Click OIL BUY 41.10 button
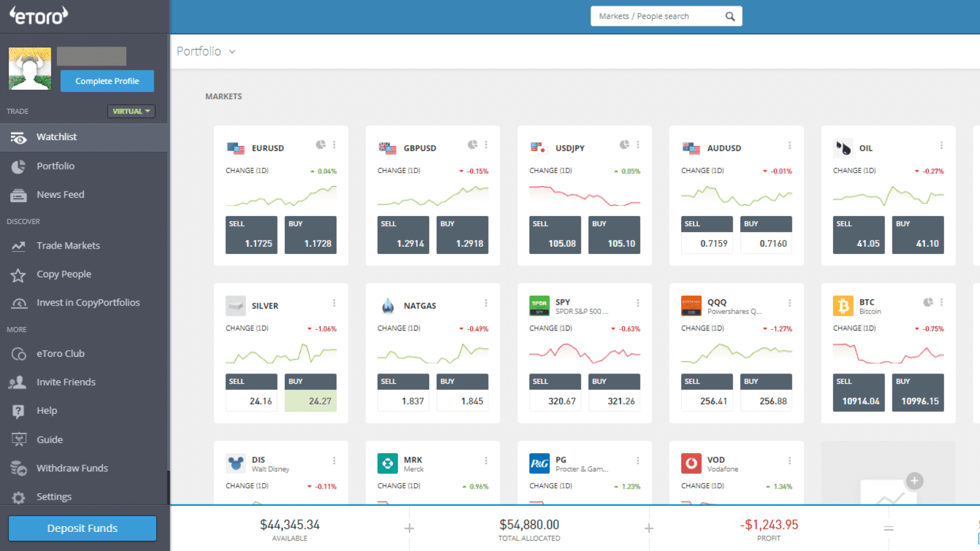The height and width of the screenshot is (551, 980). pyautogui.click(x=918, y=235)
